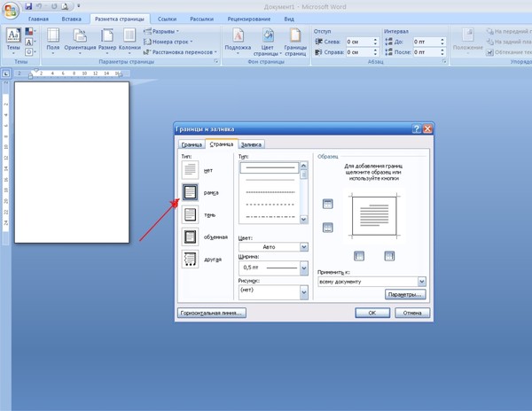This screenshot has width=532, height=411.
Task: Click До spacing before field
Action: [x=426, y=42]
